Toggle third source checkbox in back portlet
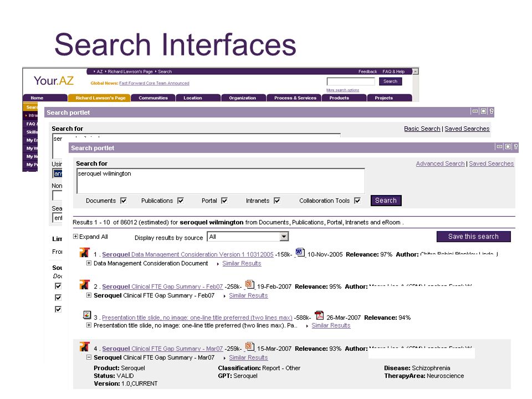This screenshot has width=532, height=399. click(58, 309)
